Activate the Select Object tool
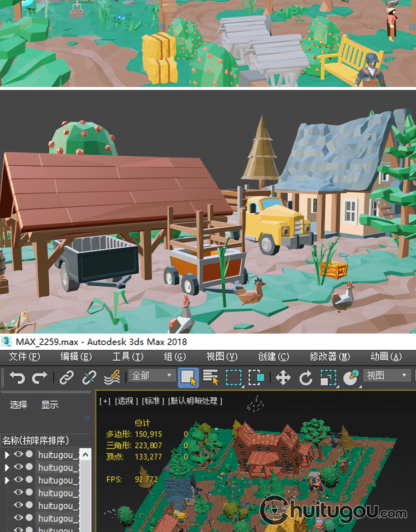Image resolution: width=416 pixels, height=532 pixels. pyautogui.click(x=188, y=378)
